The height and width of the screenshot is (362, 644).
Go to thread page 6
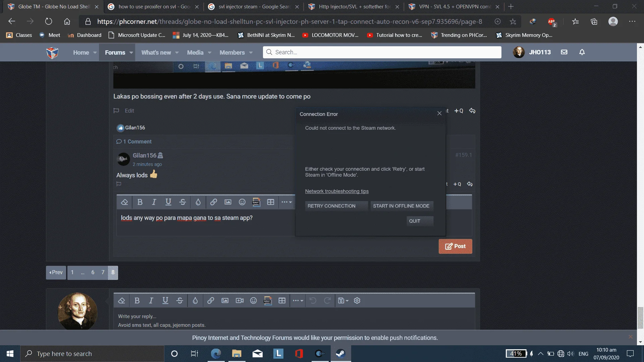(x=93, y=273)
